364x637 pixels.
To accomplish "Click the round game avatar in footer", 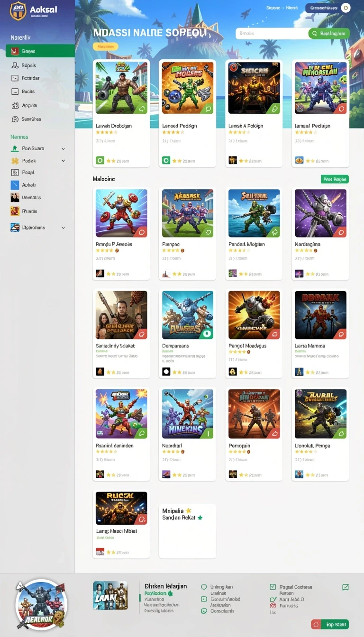I will pos(41,605).
